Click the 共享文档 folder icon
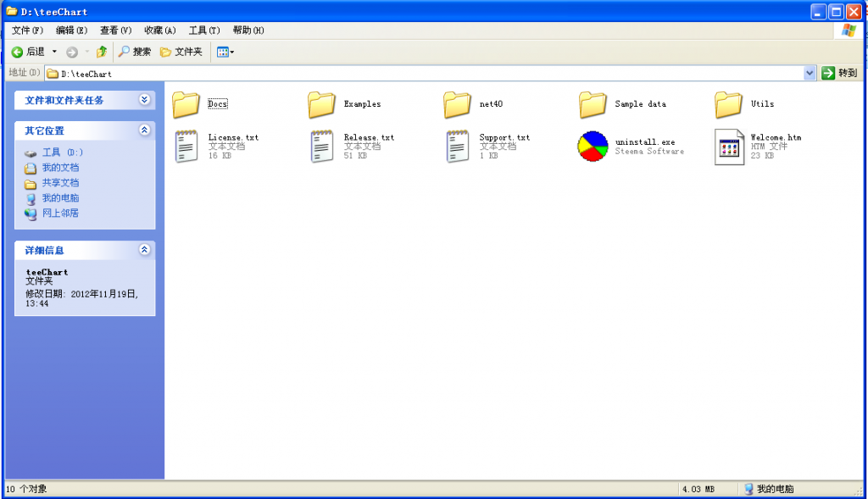Screen dimensions: 868x499 (x=31, y=184)
